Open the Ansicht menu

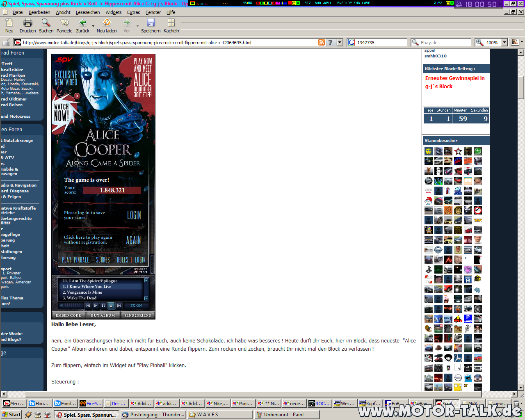pos(63,12)
